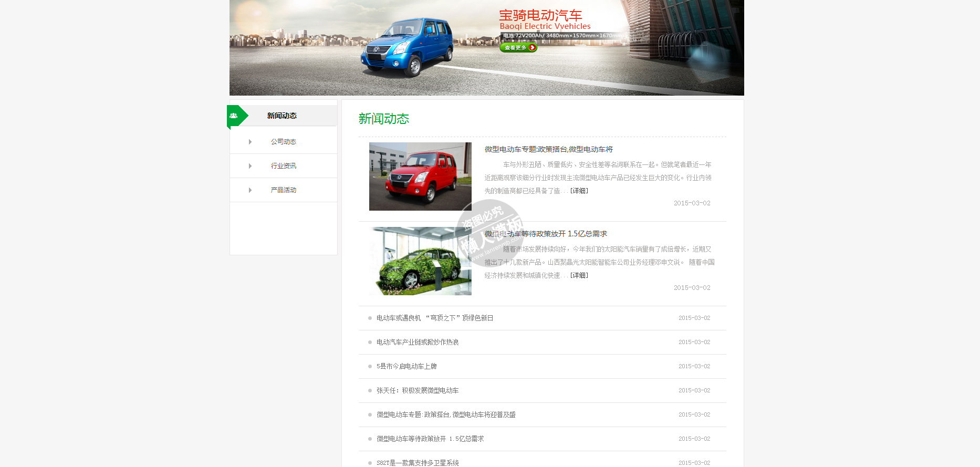
Task: Open the green grass car news thumbnail
Action: click(x=420, y=261)
